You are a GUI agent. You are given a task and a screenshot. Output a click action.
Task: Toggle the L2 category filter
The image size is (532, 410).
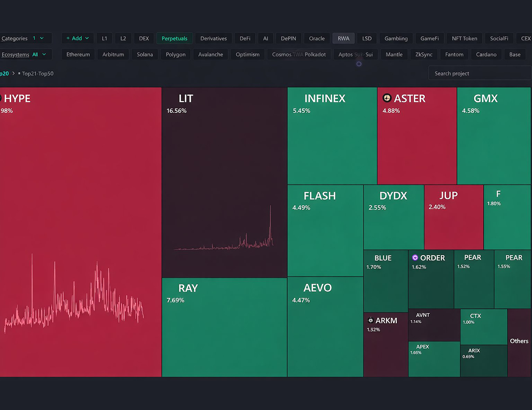[x=123, y=39]
